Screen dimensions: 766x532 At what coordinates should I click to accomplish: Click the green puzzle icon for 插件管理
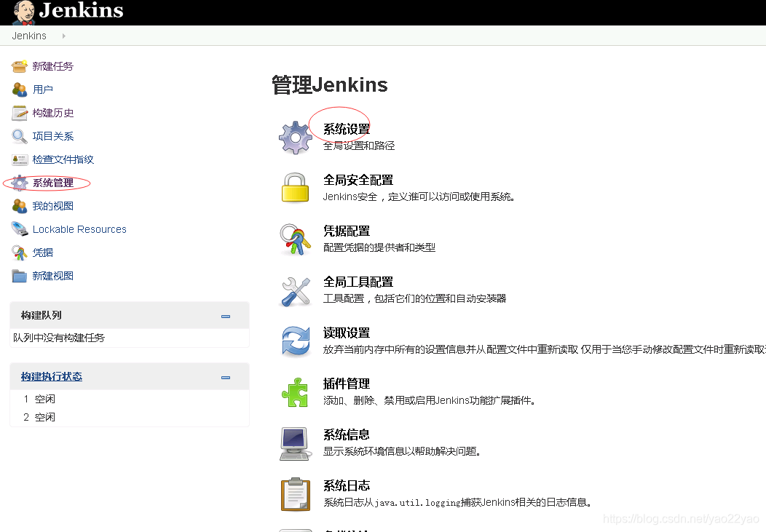click(295, 392)
